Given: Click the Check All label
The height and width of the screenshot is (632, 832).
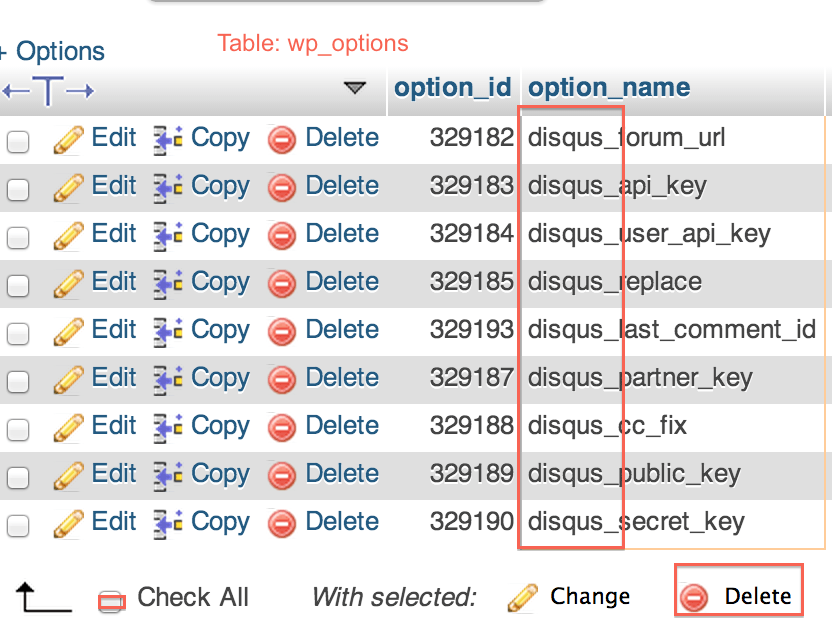Looking at the screenshot, I should point(193,597).
